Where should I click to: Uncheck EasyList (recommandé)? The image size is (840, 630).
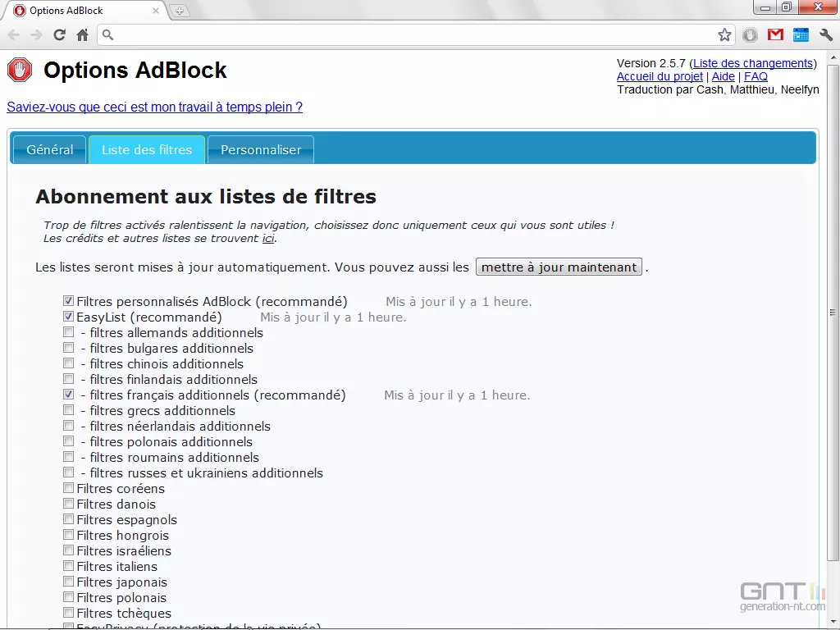click(69, 316)
